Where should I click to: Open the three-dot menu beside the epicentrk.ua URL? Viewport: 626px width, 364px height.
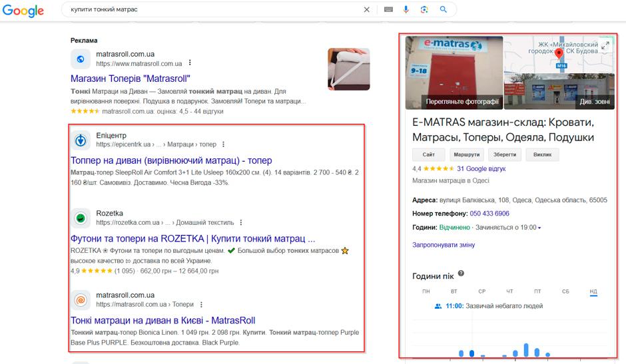pos(223,144)
